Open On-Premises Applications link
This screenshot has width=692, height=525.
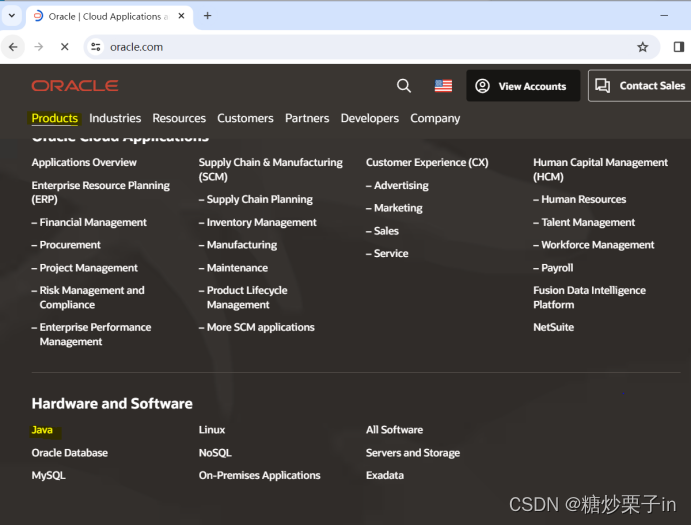[x=260, y=475]
